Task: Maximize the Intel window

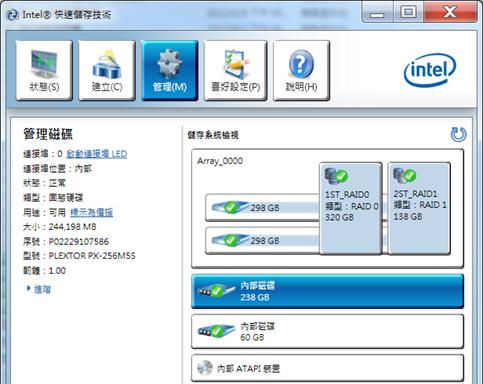Action: coord(408,12)
